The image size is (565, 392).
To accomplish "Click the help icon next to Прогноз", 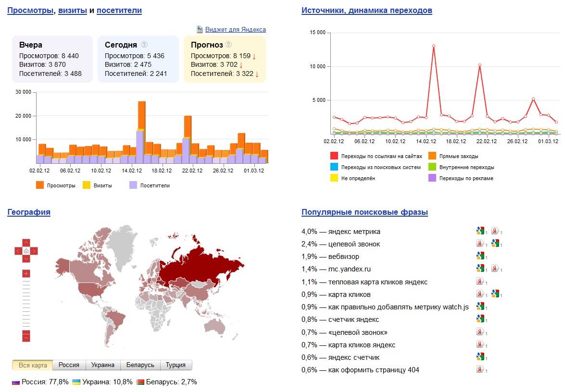I will (228, 44).
